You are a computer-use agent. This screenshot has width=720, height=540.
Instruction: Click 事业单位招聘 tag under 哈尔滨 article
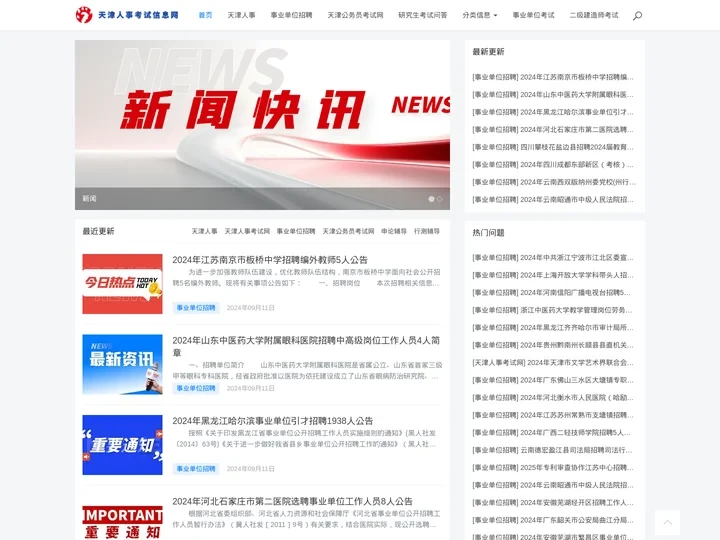click(196, 469)
